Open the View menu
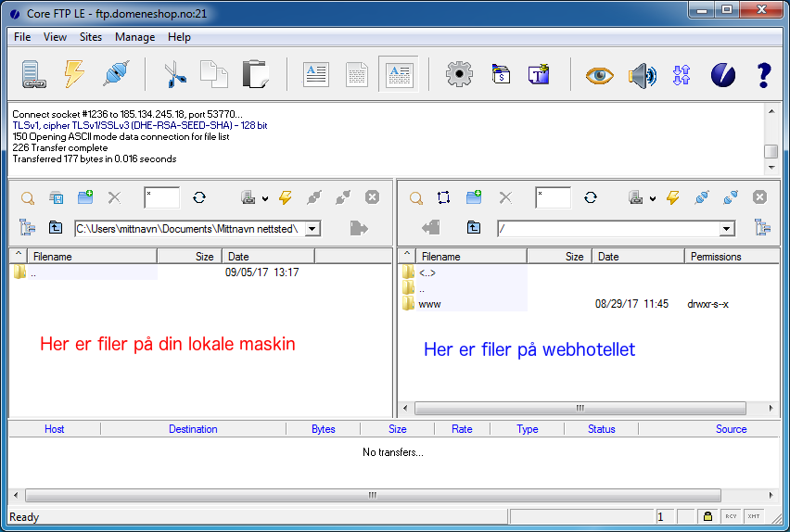The image size is (790, 532). point(55,37)
